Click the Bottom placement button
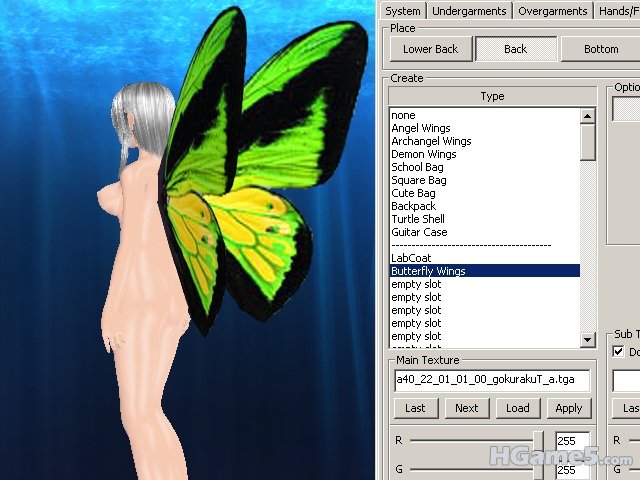 pyautogui.click(x=600, y=49)
